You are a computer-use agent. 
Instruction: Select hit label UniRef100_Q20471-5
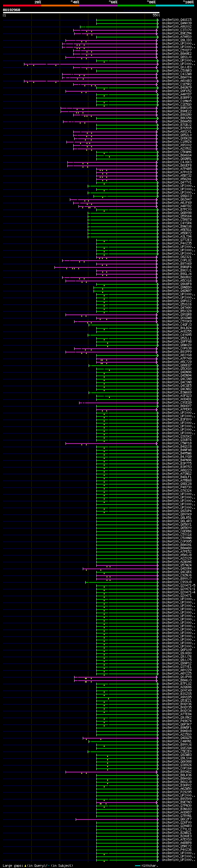[x=179, y=586]
